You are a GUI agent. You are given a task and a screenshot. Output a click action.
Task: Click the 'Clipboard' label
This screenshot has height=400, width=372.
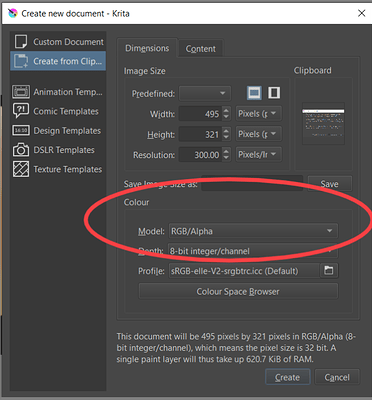[x=313, y=71]
